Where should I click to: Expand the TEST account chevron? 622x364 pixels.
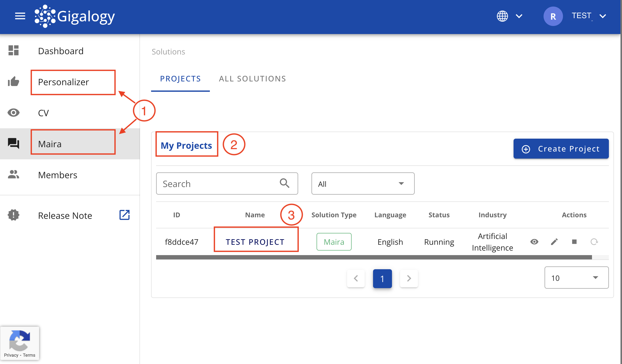603,16
